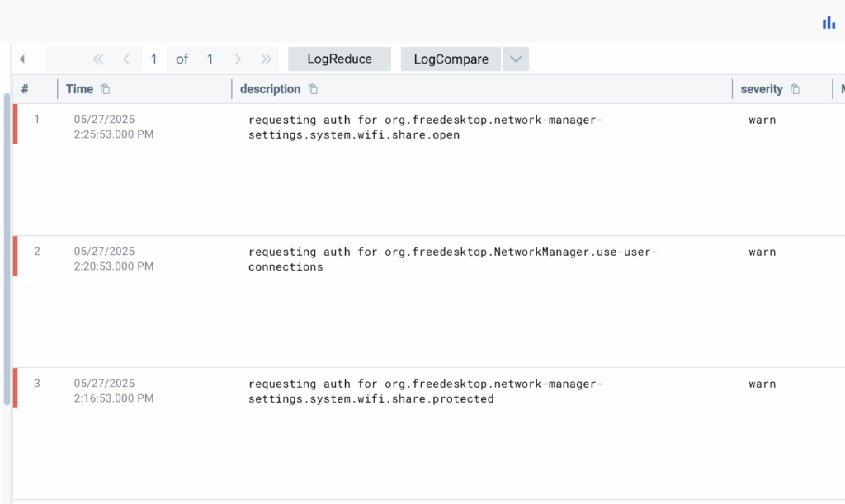
Task: Open the dropdown next to LogCompare
Action: click(x=516, y=59)
